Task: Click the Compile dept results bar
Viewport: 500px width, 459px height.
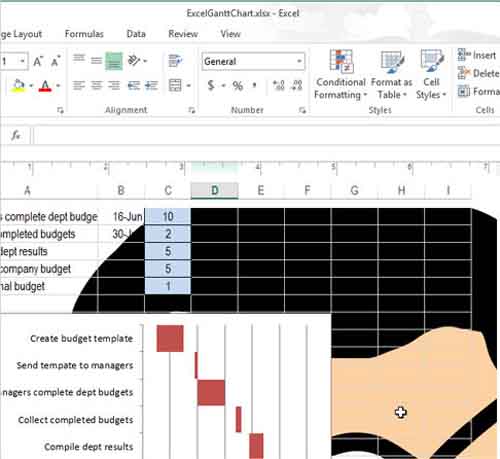Action: pyautogui.click(x=256, y=446)
